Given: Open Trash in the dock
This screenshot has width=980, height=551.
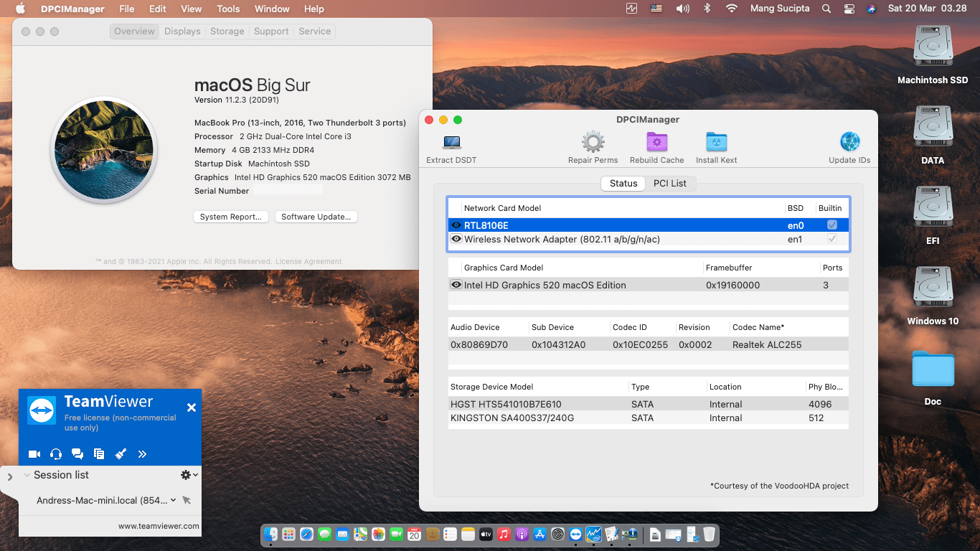Looking at the screenshot, I should (x=709, y=534).
